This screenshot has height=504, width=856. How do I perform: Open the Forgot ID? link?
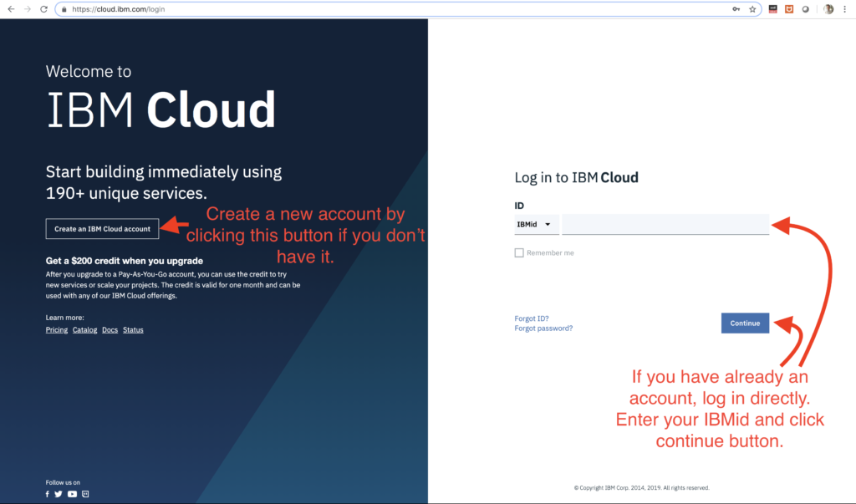(531, 318)
